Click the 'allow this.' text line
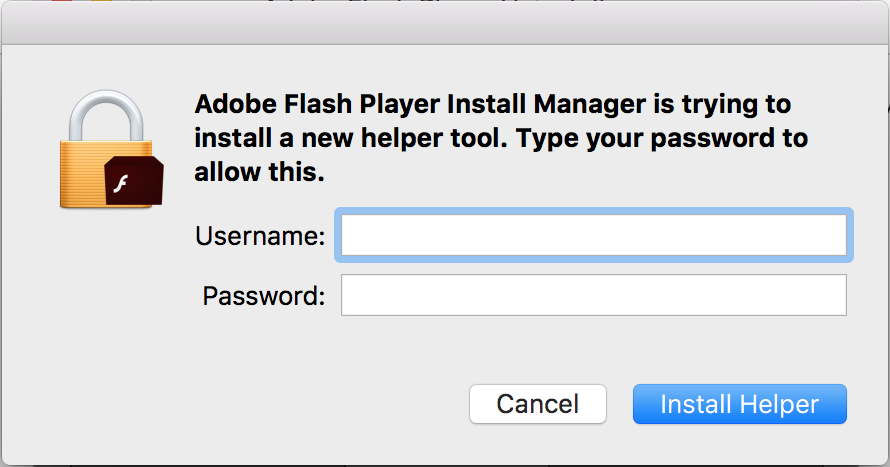This screenshot has width=890, height=467. tap(260, 172)
